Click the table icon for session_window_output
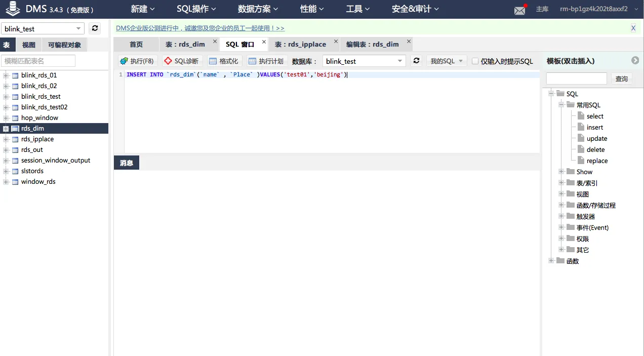Image resolution: width=644 pixels, height=356 pixels. click(15, 161)
